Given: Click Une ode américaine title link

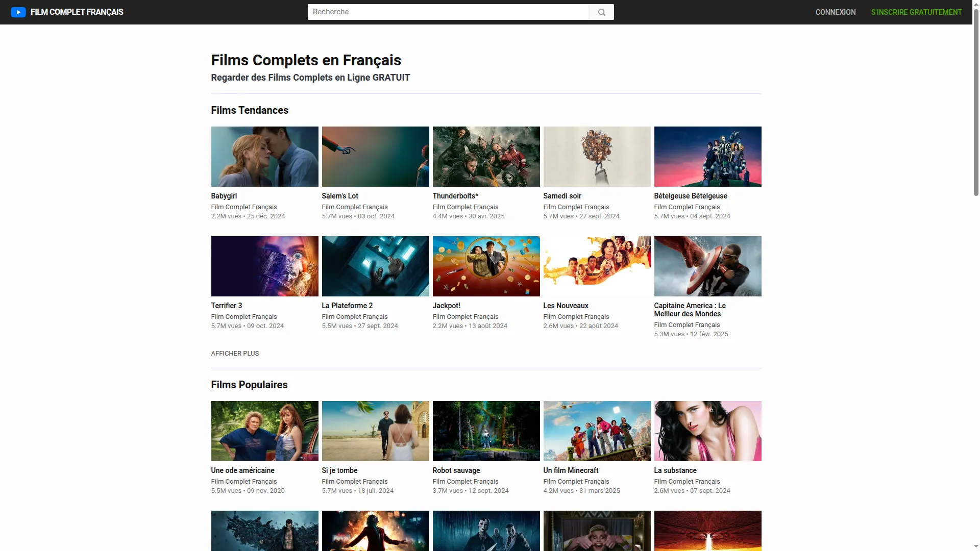Looking at the screenshot, I should click(242, 470).
